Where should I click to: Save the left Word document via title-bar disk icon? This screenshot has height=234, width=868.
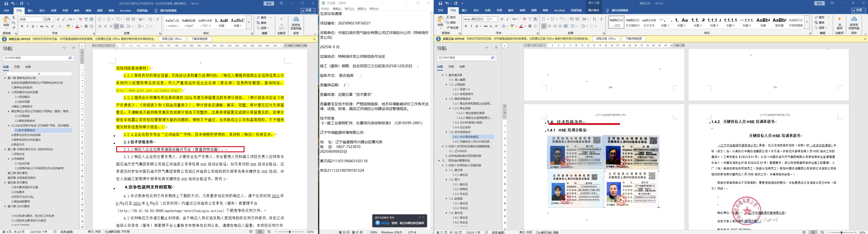[x=6, y=3]
